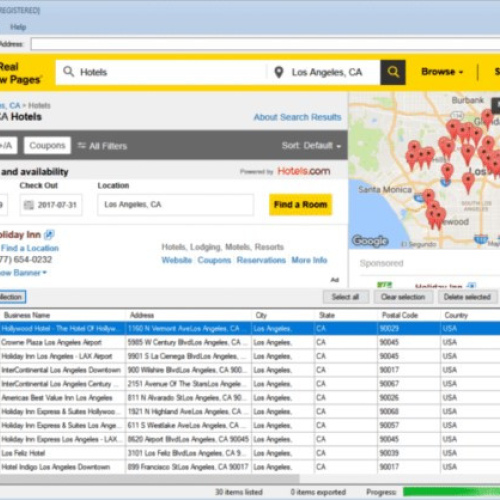Click the Country column header
The width and height of the screenshot is (500, 500).
pyautogui.click(x=470, y=315)
